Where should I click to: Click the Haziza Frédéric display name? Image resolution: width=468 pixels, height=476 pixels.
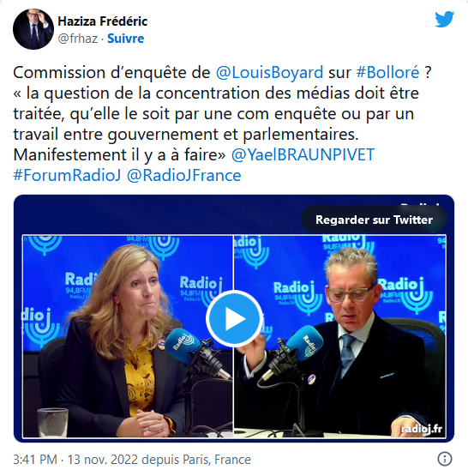pos(103,21)
